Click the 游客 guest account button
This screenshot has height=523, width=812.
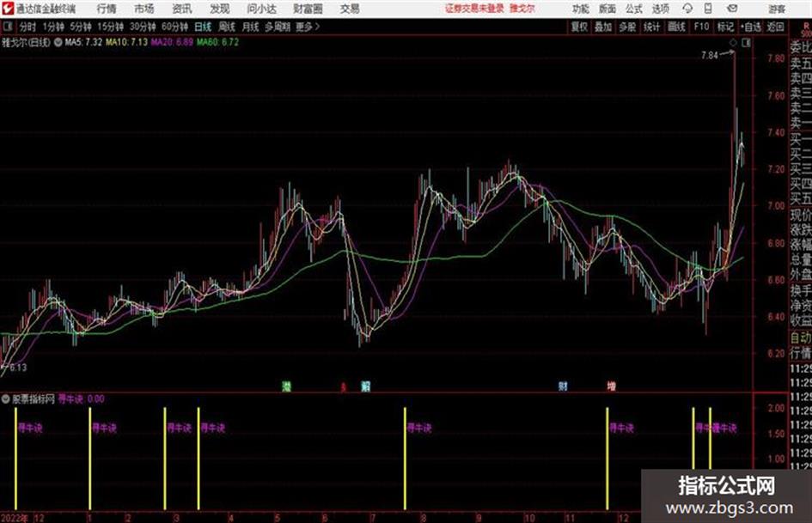point(776,9)
